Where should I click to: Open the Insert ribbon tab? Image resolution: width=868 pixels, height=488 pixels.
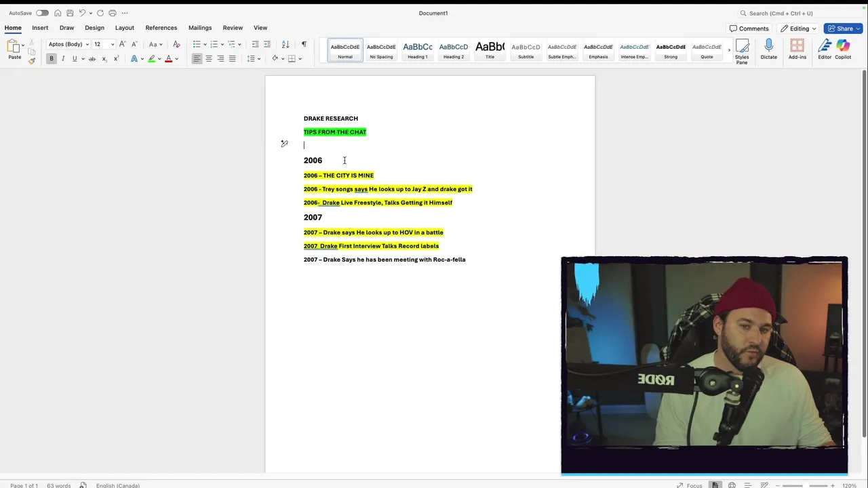click(40, 28)
